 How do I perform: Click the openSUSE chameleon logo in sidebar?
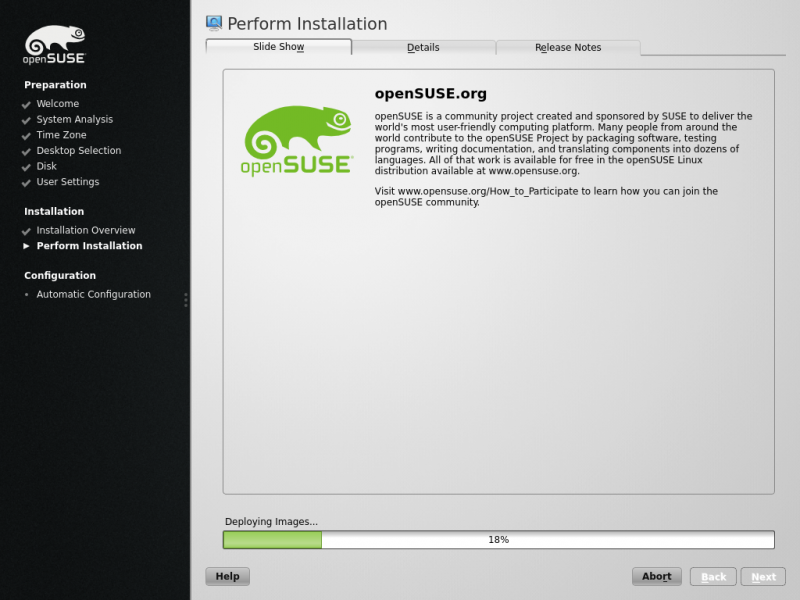[54, 45]
